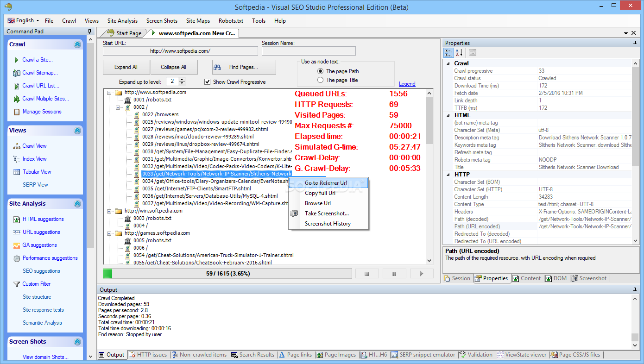Viewport: 644px width, 364px height.
Task: Open the DOM tab
Action: (556, 278)
